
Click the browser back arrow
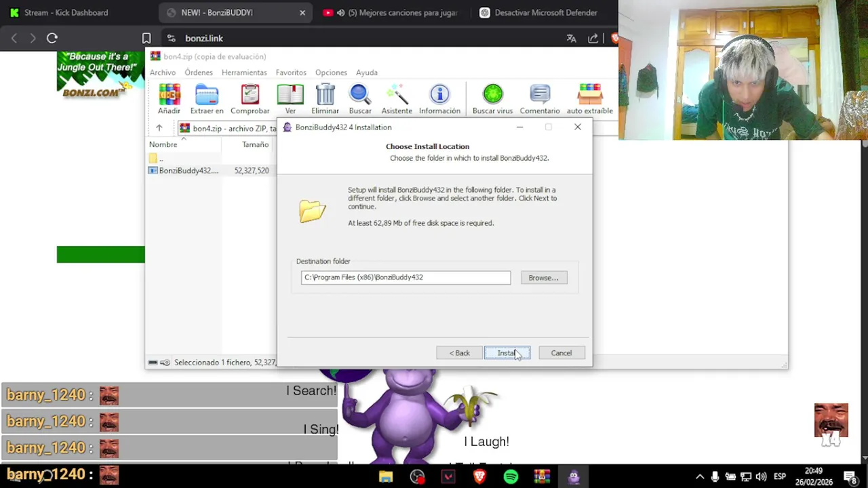(x=14, y=38)
